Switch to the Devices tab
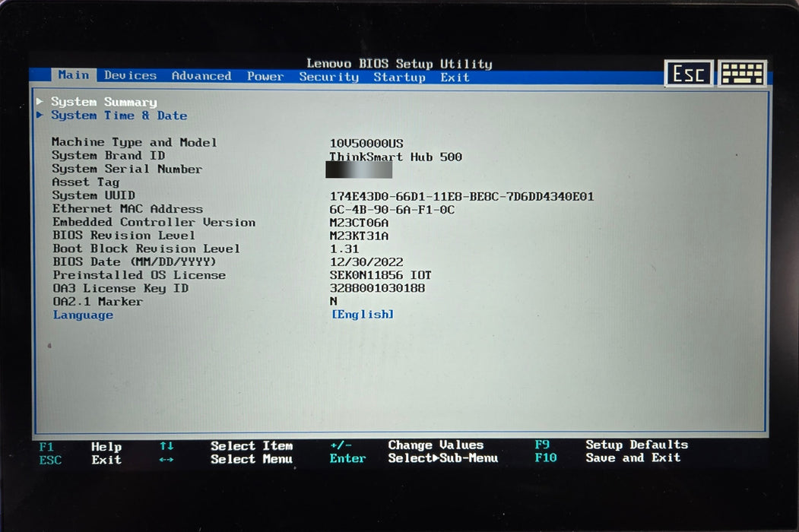Viewport: 799px width, 532px height. [x=131, y=75]
